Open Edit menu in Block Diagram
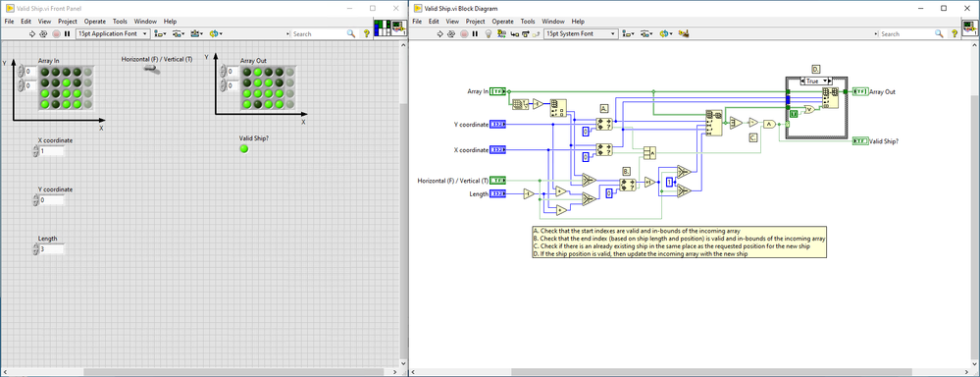980x377 pixels. [435, 22]
